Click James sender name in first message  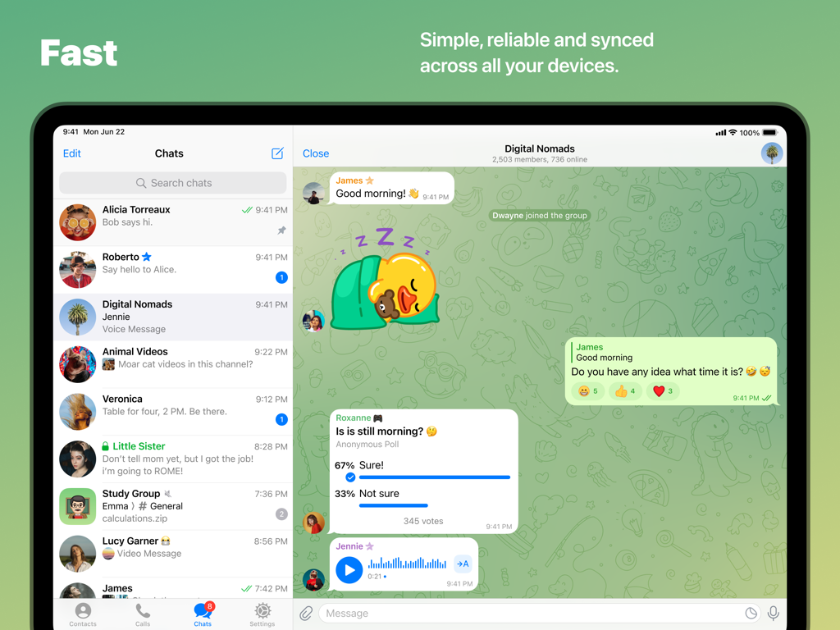point(349,180)
